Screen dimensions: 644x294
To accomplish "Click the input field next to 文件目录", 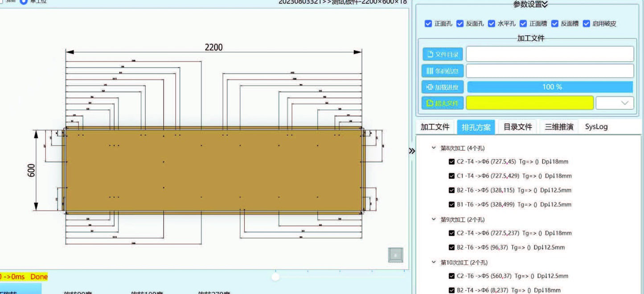I will (x=550, y=54).
